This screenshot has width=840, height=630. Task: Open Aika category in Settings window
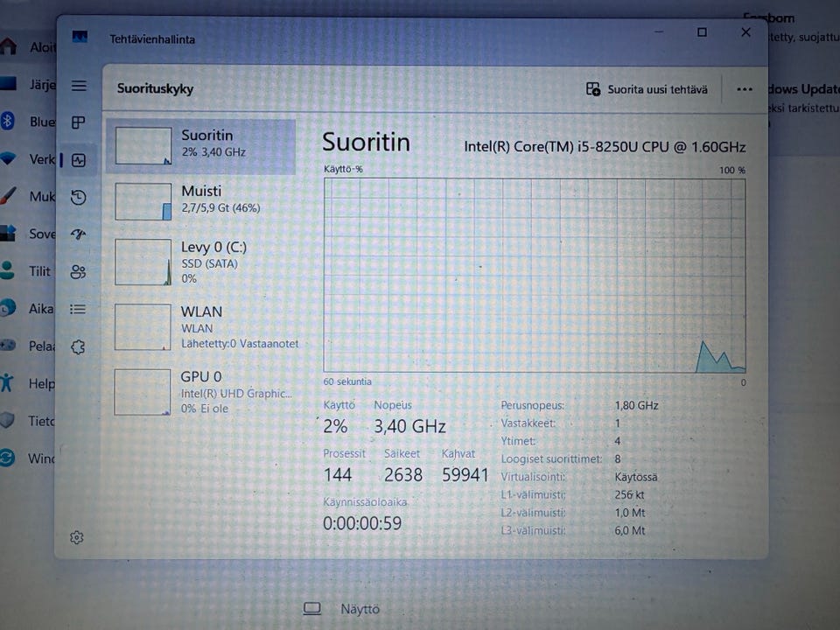(29, 309)
